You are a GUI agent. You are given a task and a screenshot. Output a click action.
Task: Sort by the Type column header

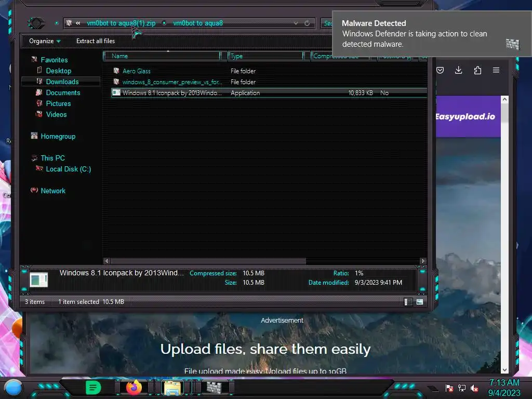(265, 56)
